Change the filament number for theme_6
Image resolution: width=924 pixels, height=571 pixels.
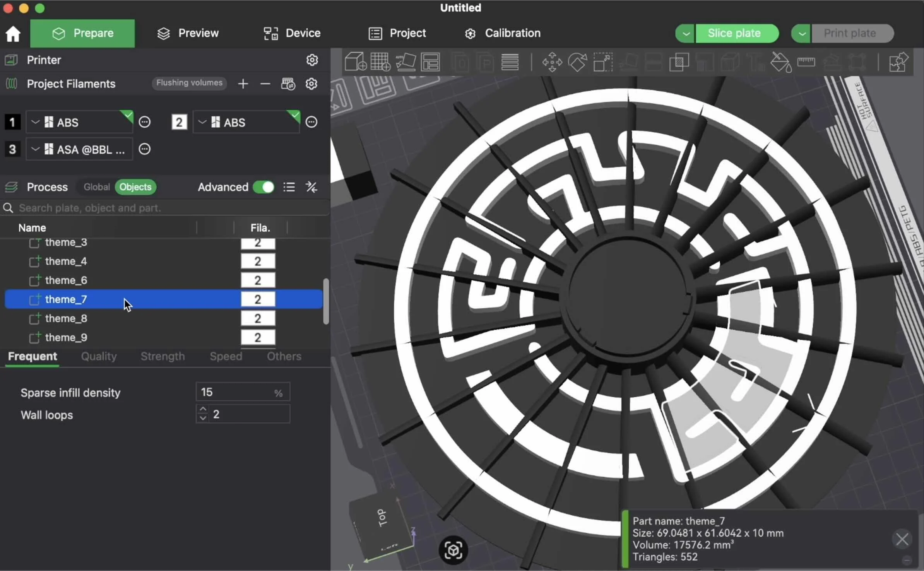click(258, 280)
